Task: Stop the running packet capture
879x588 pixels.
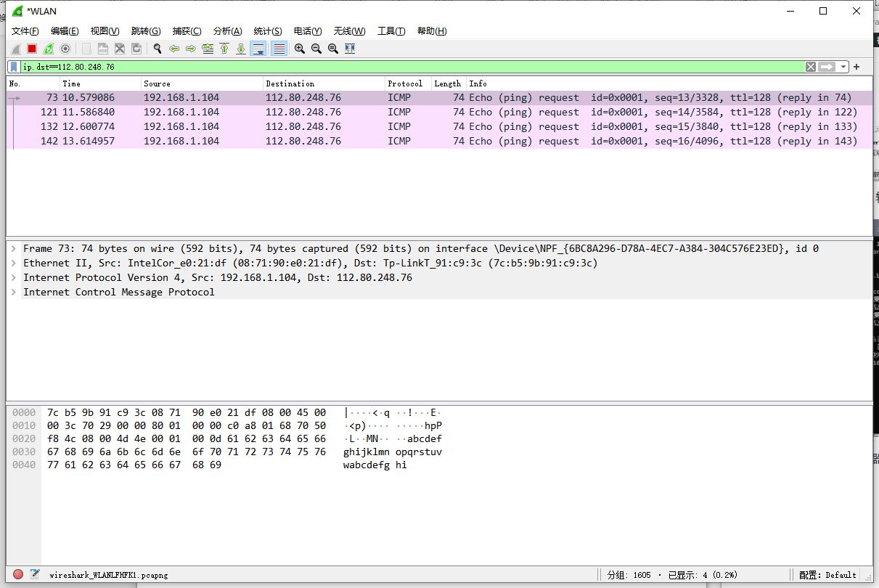Action: [32, 49]
